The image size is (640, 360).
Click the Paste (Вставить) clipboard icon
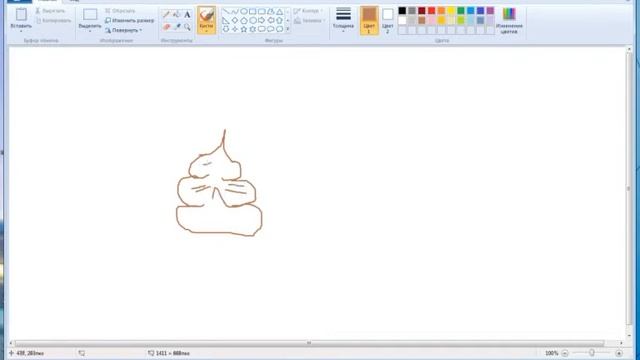click(21, 15)
